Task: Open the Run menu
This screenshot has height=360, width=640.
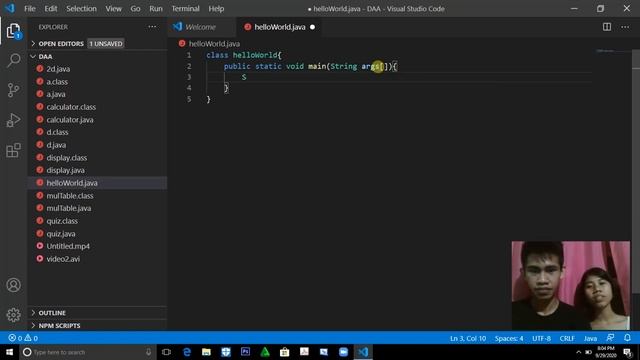Action: (156, 9)
